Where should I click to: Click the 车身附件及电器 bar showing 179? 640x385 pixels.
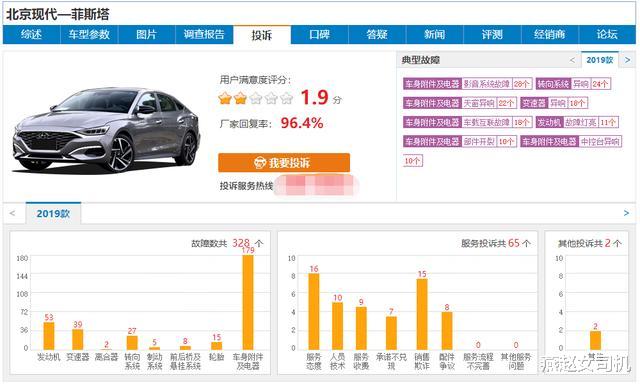[x=248, y=303]
